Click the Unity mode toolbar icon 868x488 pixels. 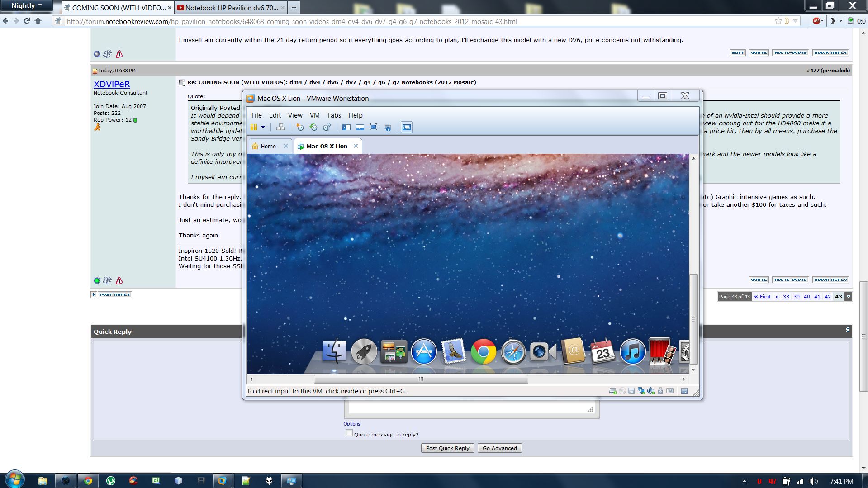(387, 128)
